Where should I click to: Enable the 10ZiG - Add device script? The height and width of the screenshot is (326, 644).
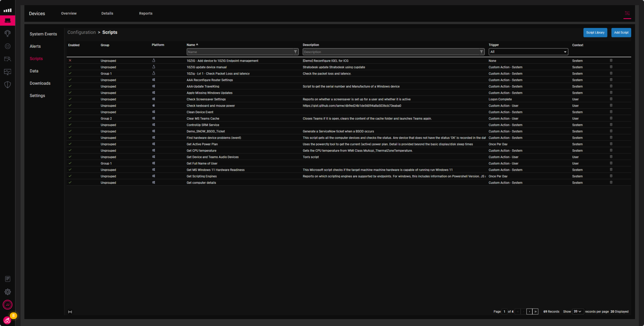(x=70, y=60)
